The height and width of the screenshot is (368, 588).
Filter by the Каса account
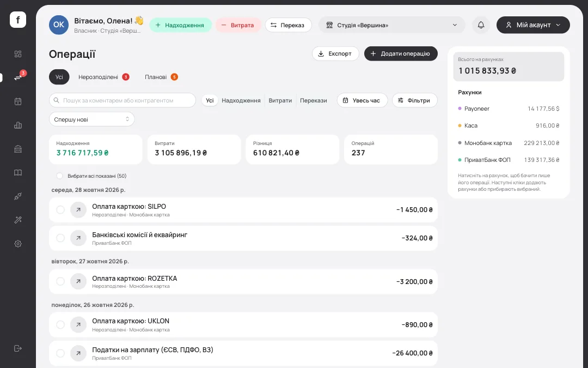pos(509,125)
